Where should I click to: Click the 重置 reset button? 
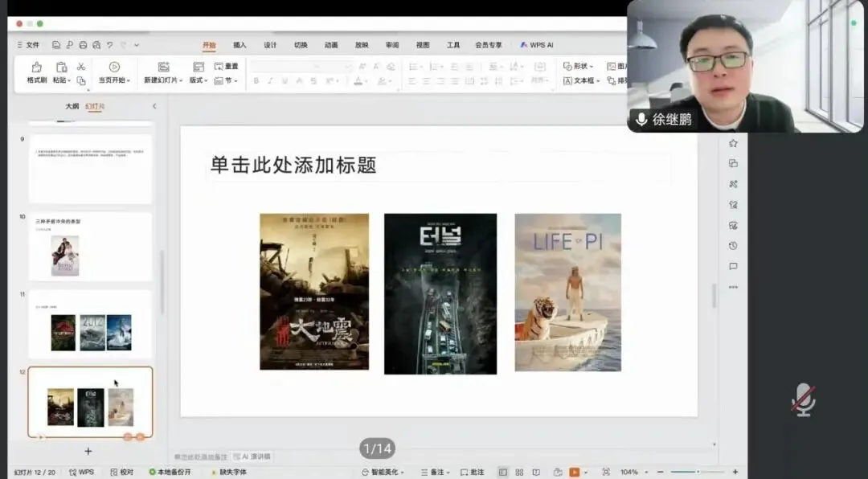tap(226, 67)
